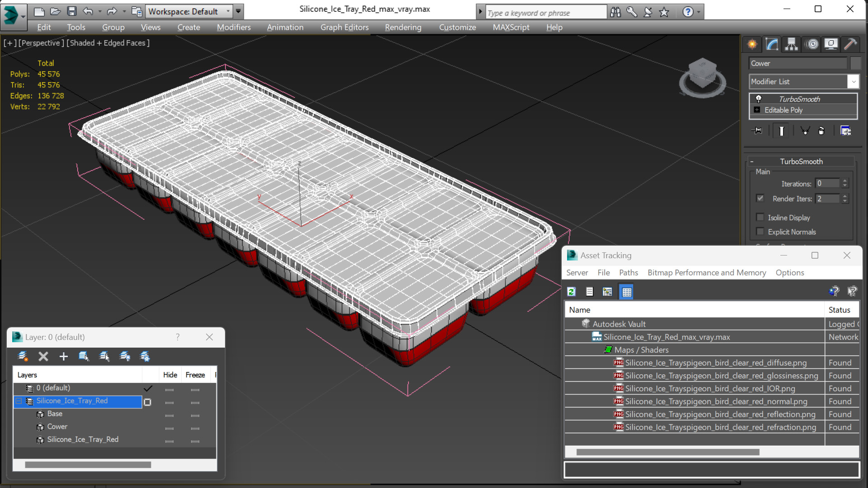Open the Rendering menu
The width and height of the screenshot is (868, 488).
point(403,28)
